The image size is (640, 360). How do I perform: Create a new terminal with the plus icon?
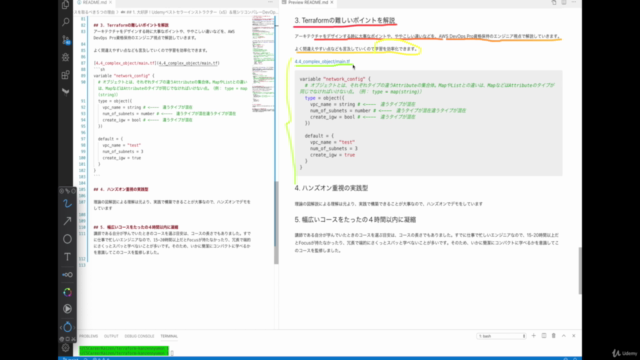pyautogui.click(x=533, y=336)
